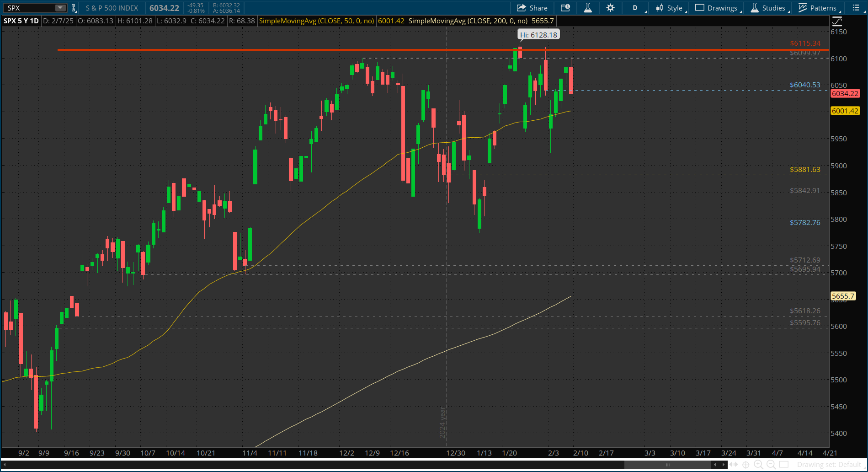
Task: Click the 6034.22 last price in header
Action: (x=164, y=8)
